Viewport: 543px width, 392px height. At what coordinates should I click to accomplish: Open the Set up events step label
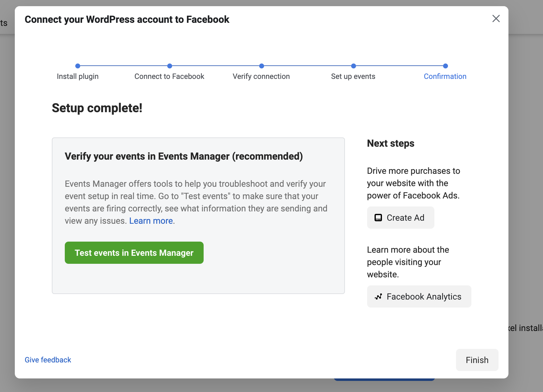[x=353, y=76]
